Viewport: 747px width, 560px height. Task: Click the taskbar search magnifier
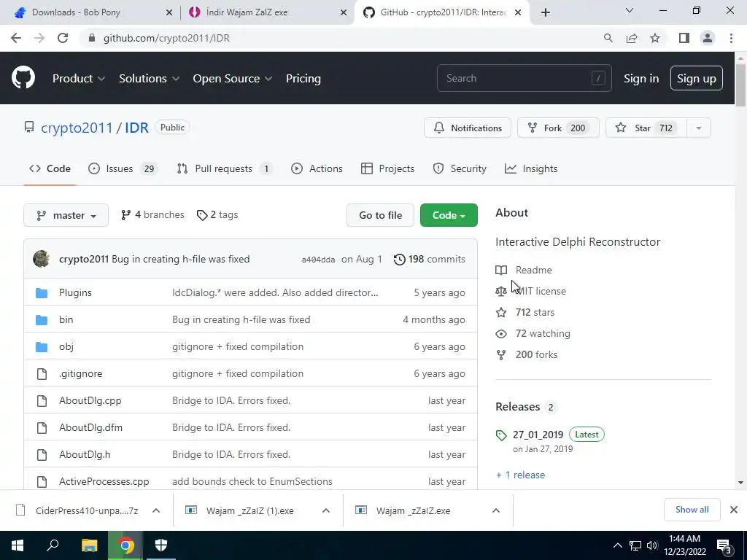point(53,545)
